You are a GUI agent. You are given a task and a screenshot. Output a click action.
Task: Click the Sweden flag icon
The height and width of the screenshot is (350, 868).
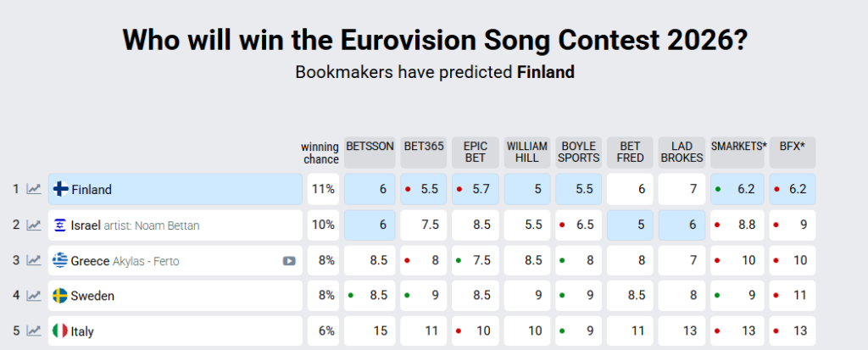click(61, 296)
